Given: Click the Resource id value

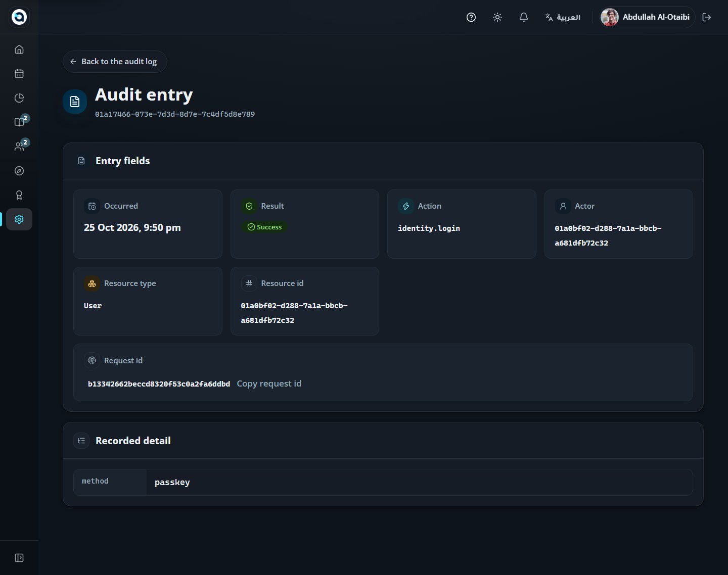Looking at the screenshot, I should tap(294, 313).
